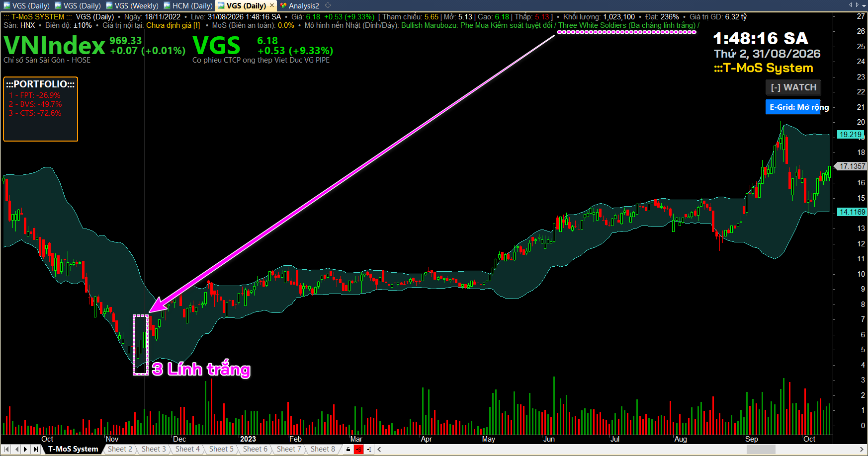This screenshot has height=456, width=868.
Task: Click the 17.1357 price axis label
Action: (x=851, y=166)
